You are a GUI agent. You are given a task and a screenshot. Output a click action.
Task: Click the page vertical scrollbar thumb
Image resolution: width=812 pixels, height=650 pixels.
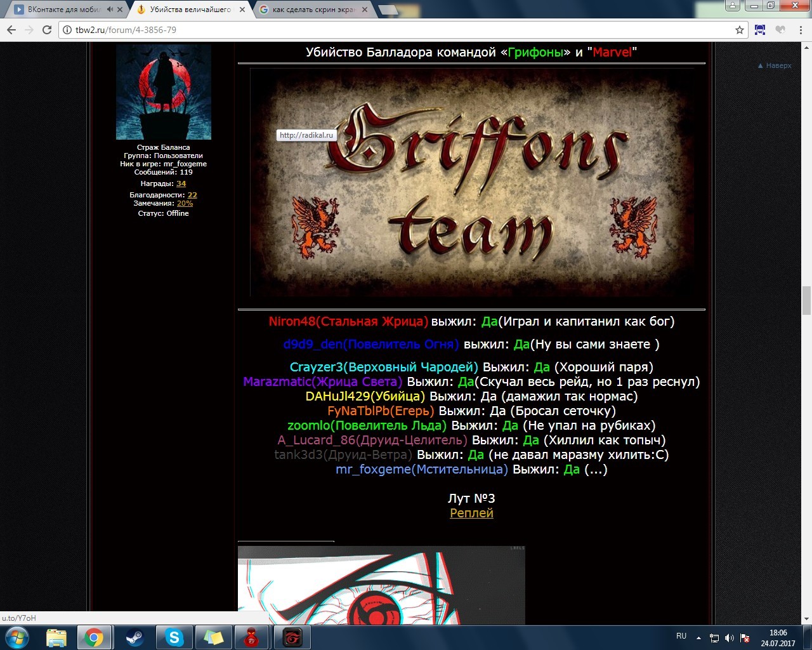[806, 300]
